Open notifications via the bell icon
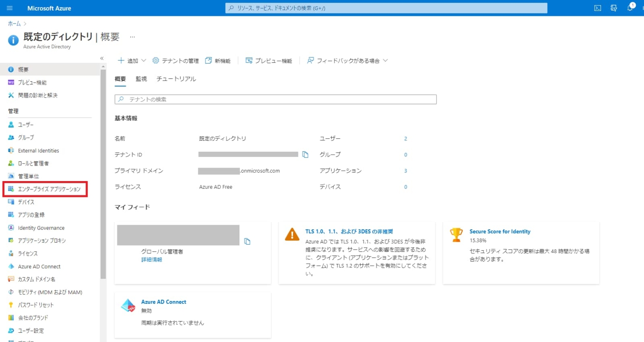The height and width of the screenshot is (342, 644). (x=630, y=8)
